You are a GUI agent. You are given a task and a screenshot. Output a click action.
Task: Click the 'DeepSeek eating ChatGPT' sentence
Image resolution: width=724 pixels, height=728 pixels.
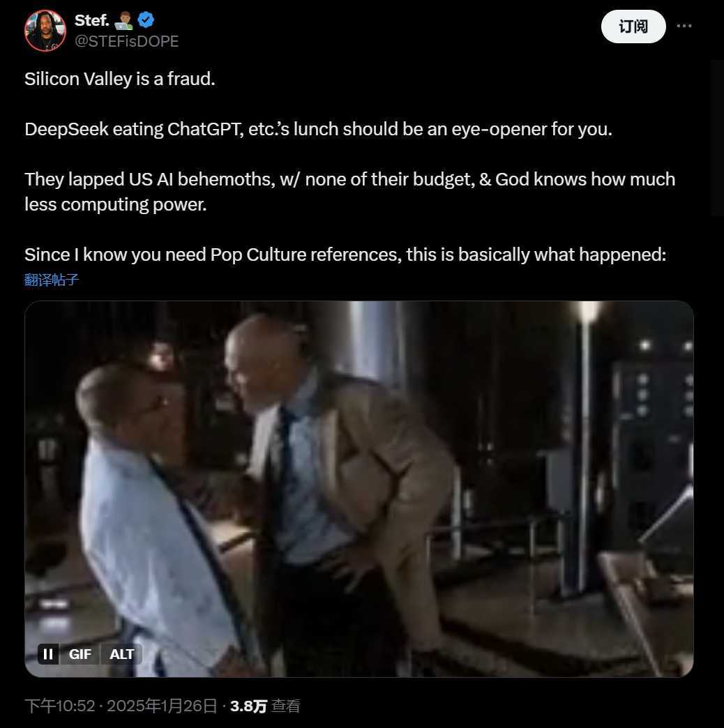(318, 129)
